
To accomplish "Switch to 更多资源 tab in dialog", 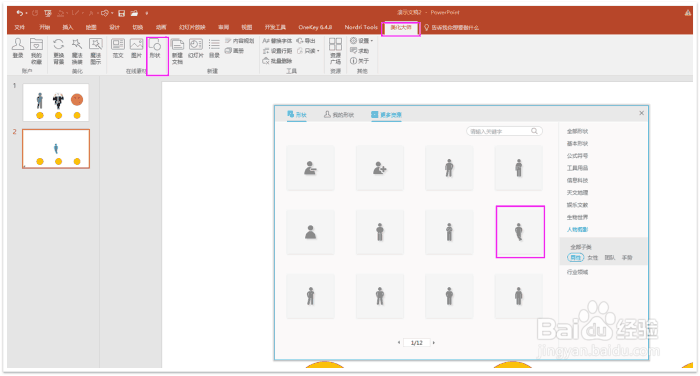I will click(386, 115).
